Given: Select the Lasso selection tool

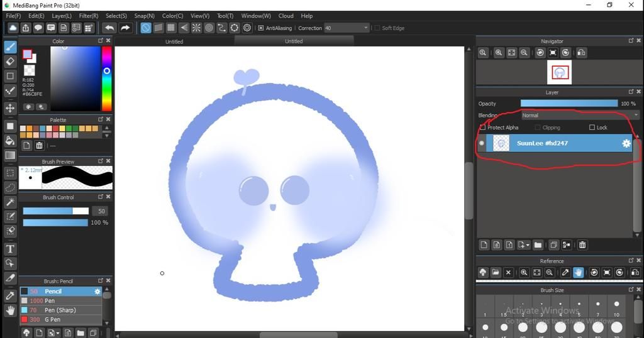Looking at the screenshot, I should 10,187.
